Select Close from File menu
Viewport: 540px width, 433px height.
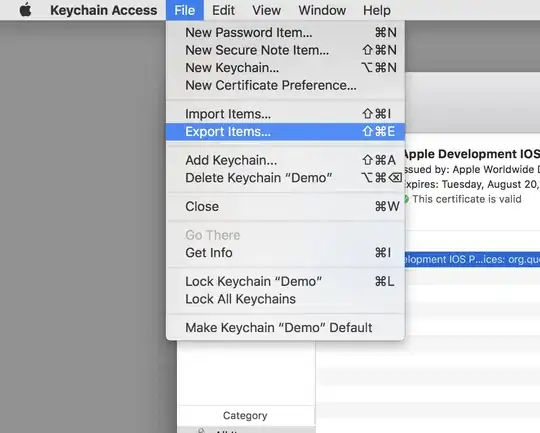[x=285, y=207]
